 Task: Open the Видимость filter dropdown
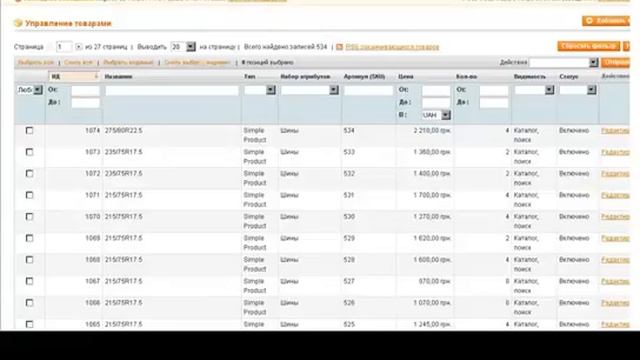click(534, 90)
